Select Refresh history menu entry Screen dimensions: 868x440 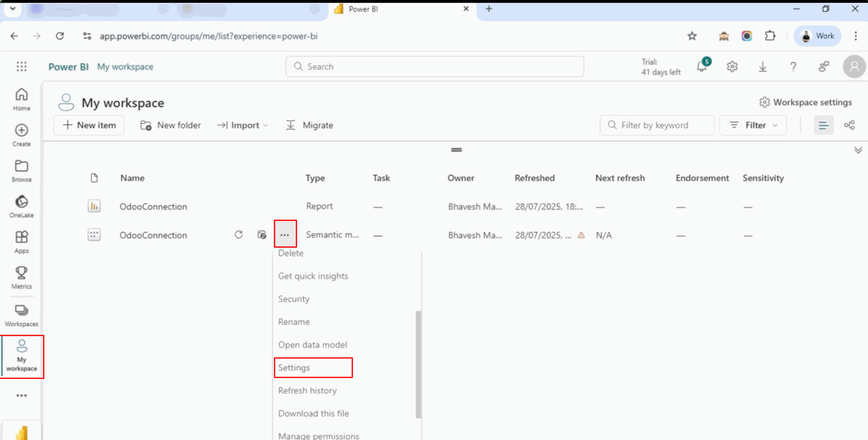pyautogui.click(x=307, y=391)
